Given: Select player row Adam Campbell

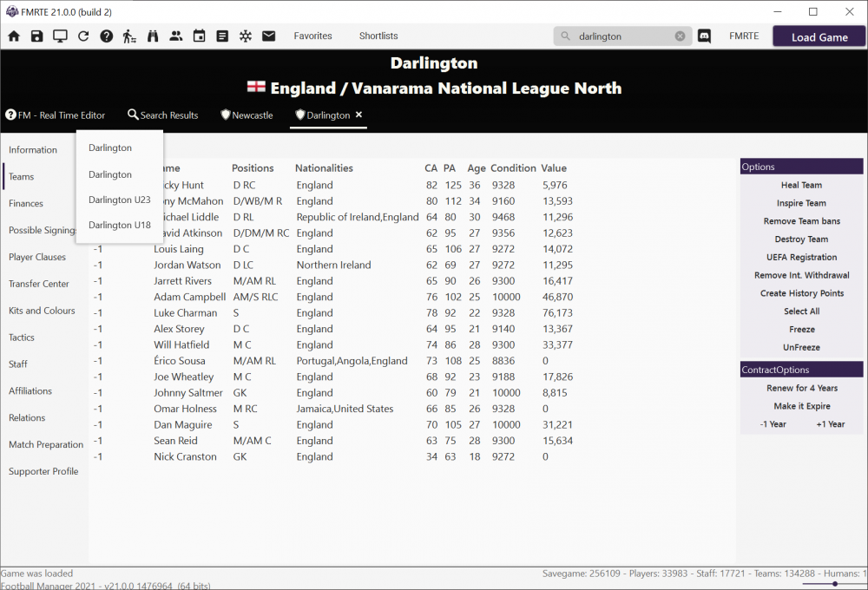Looking at the screenshot, I should (x=333, y=298).
